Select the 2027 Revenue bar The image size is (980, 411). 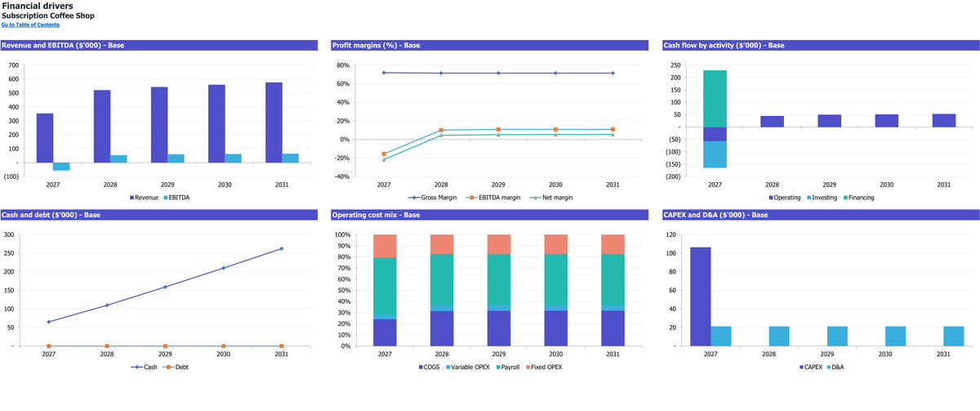[x=45, y=138]
